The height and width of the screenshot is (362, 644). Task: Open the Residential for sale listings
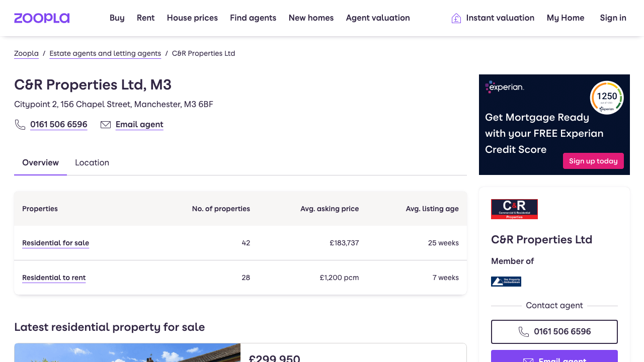(x=55, y=243)
